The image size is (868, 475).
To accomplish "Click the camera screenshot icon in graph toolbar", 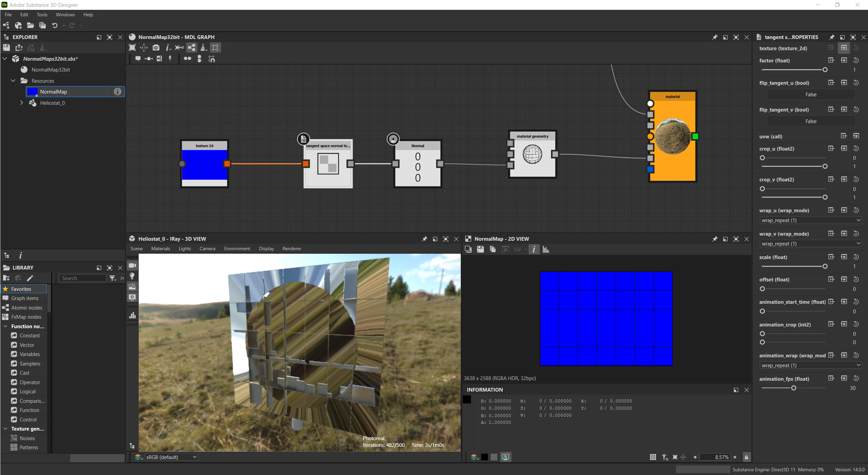I will pos(156,48).
